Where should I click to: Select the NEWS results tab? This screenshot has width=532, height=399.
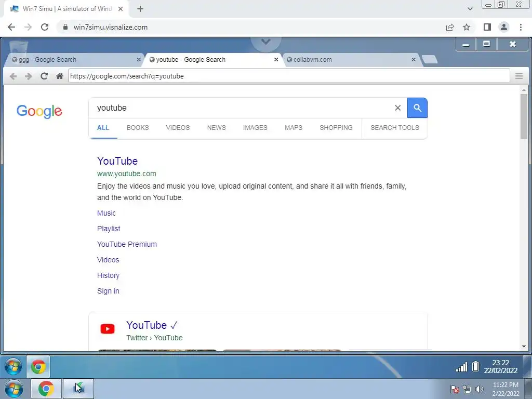(x=217, y=128)
